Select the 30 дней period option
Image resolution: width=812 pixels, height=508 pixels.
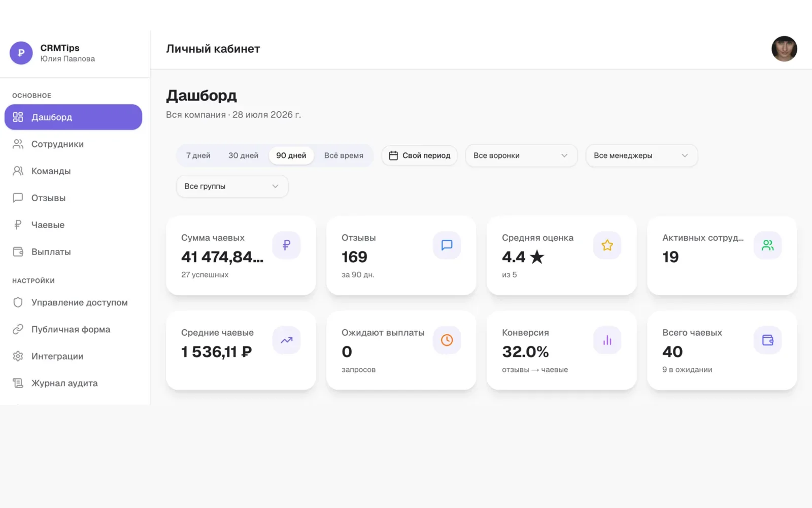tap(243, 155)
